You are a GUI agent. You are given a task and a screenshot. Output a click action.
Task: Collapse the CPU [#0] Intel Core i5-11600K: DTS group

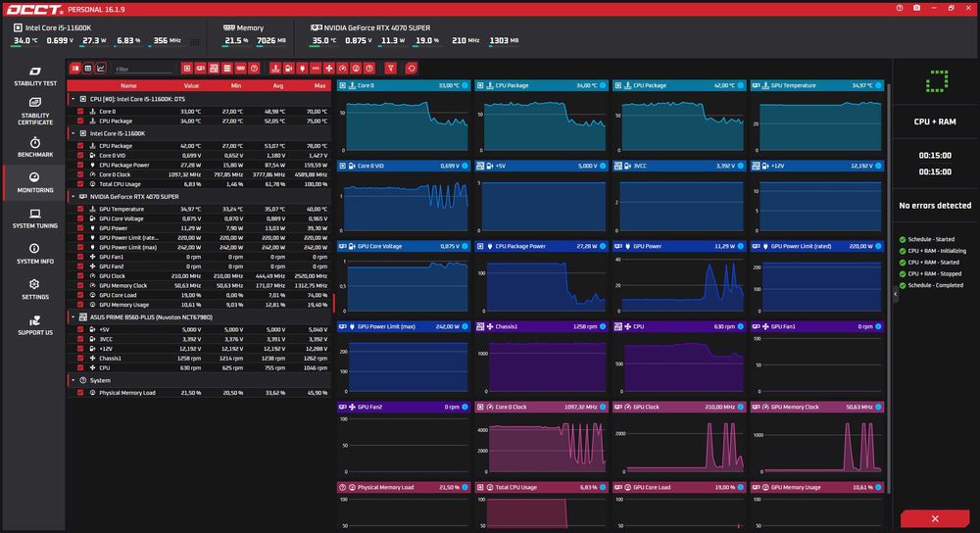[x=73, y=99]
